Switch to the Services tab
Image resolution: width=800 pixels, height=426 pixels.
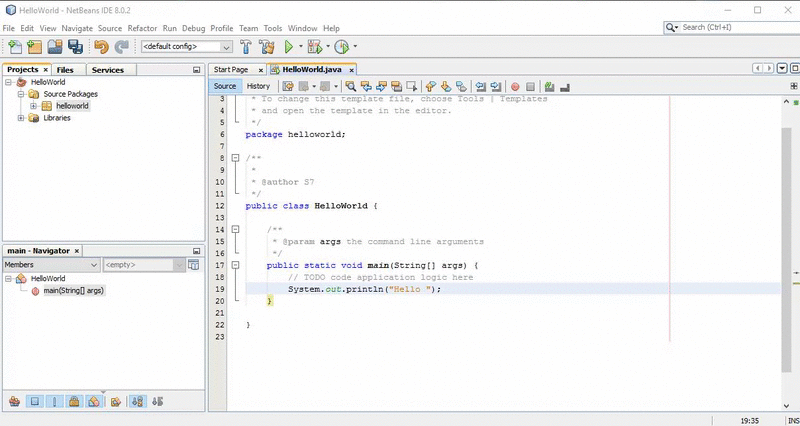(x=108, y=70)
